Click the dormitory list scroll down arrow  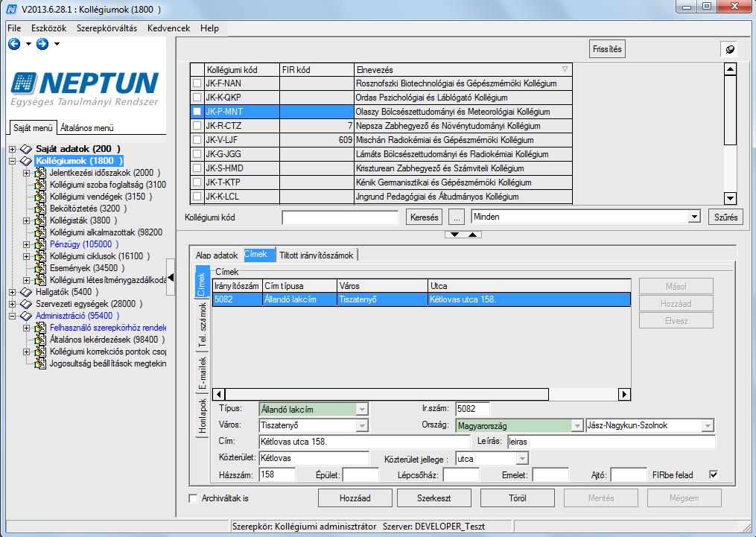pyautogui.click(x=730, y=197)
